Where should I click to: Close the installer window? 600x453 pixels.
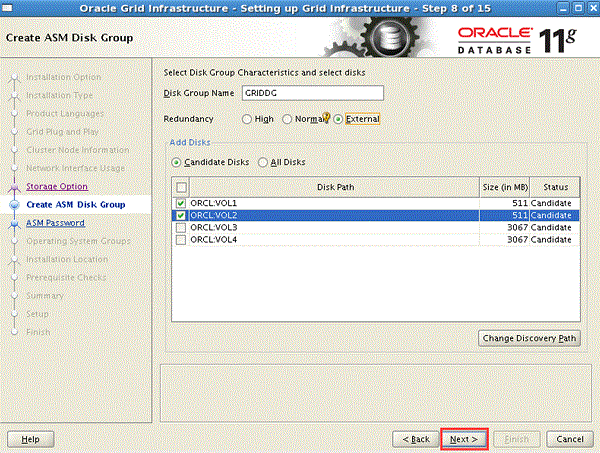[x=592, y=8]
